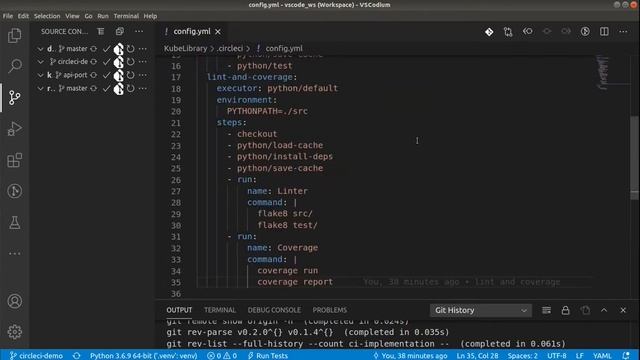Open the GitLens view in activity bar
This screenshot has width=640, height=360.
click(x=15, y=191)
